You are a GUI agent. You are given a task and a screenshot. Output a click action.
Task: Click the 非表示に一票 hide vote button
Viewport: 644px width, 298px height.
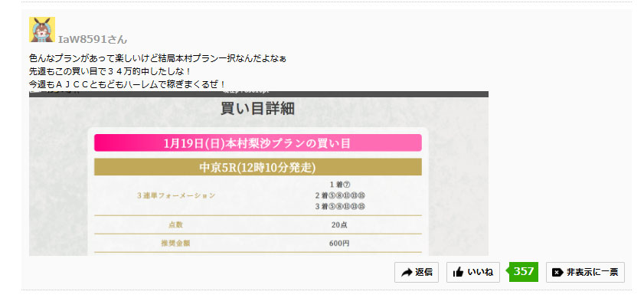(585, 272)
